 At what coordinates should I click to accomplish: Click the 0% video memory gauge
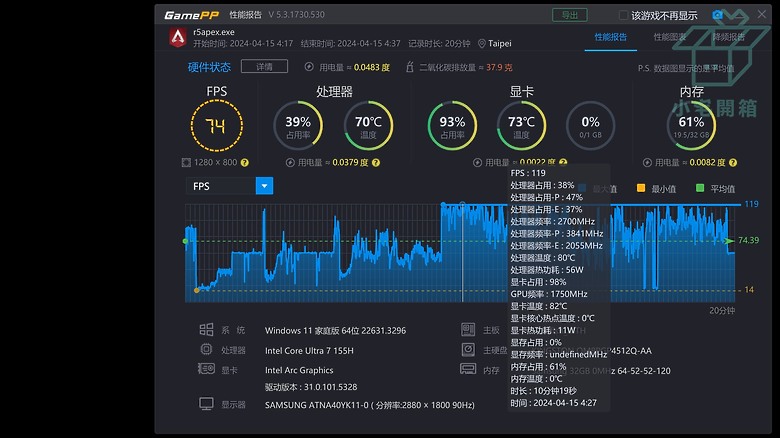(x=590, y=125)
